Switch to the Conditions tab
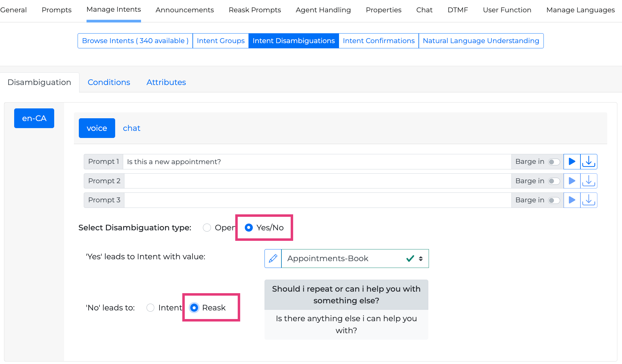 pyautogui.click(x=109, y=82)
